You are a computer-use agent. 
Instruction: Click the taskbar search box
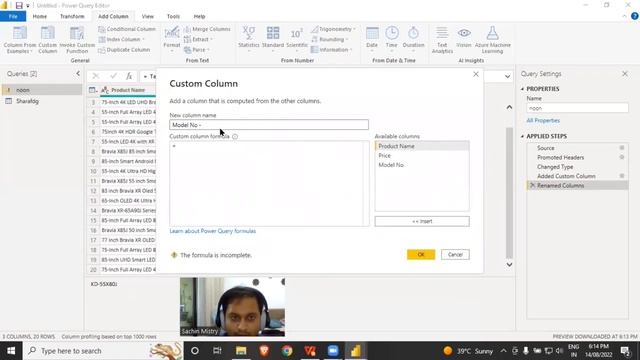click(x=103, y=351)
